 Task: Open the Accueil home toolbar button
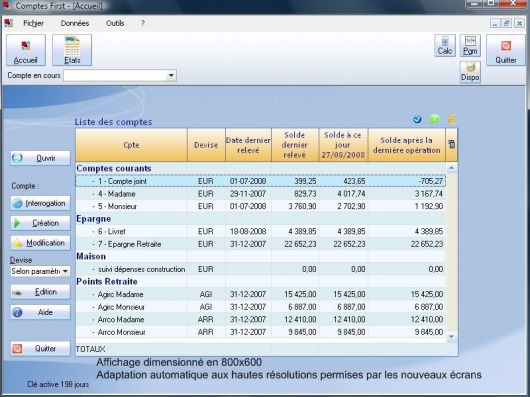[26, 50]
